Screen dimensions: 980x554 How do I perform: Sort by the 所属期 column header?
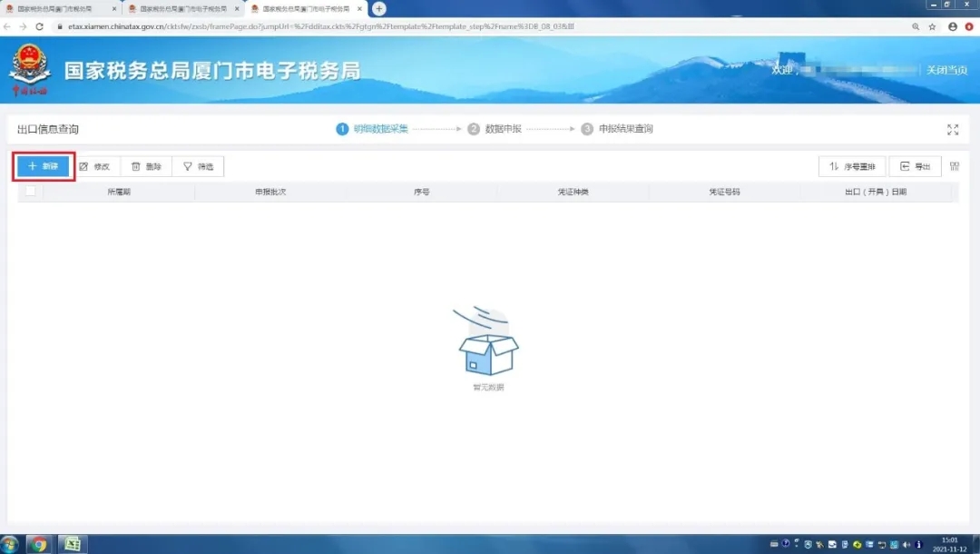point(119,193)
